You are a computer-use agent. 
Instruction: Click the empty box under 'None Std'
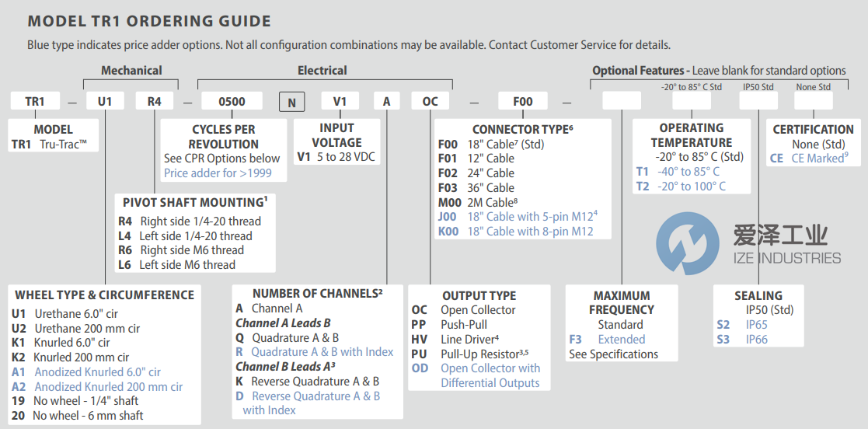click(813, 101)
